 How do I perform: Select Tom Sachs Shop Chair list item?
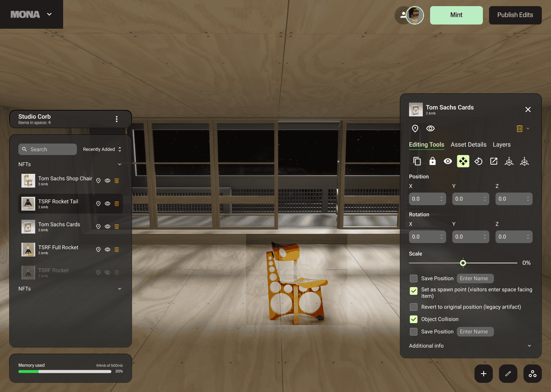point(70,181)
